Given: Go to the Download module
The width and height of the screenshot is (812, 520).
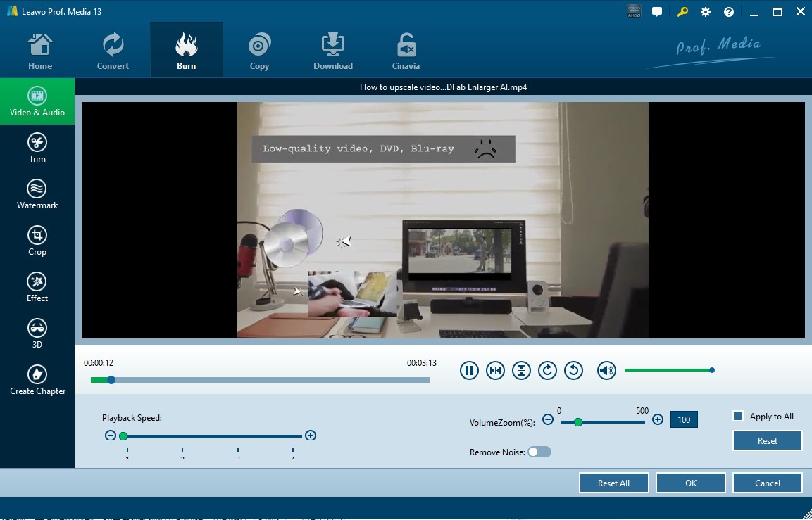Looking at the screenshot, I should coord(333,51).
